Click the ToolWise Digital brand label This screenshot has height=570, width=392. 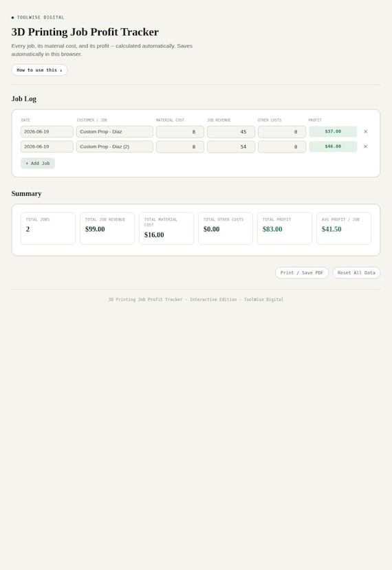click(x=41, y=17)
